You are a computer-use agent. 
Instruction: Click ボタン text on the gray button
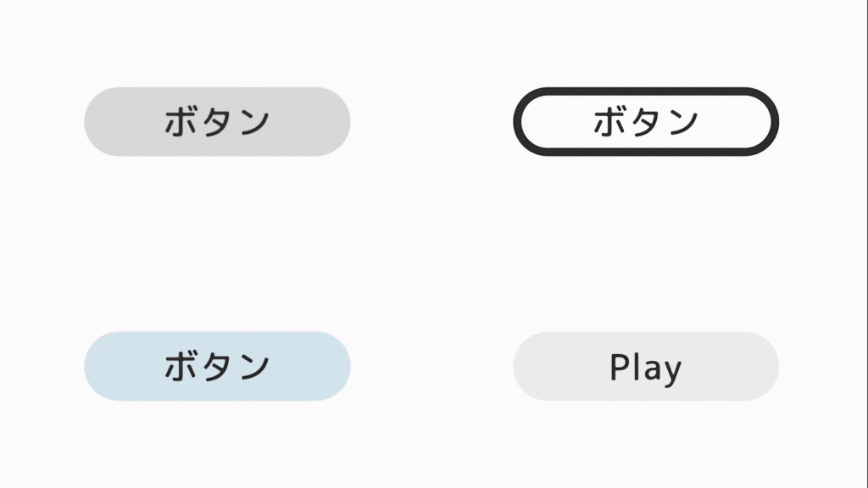click(217, 122)
